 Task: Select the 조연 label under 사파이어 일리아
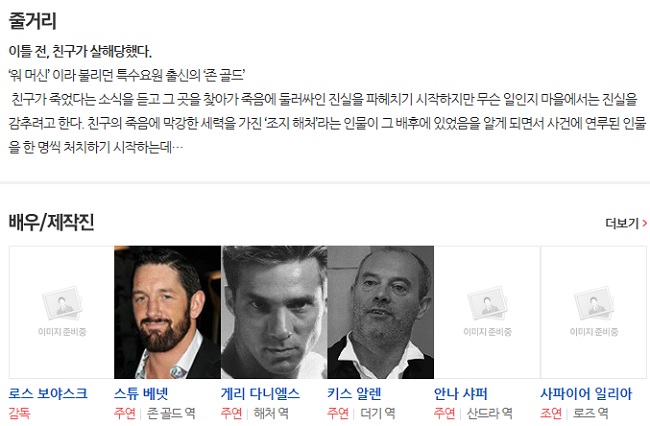551,413
